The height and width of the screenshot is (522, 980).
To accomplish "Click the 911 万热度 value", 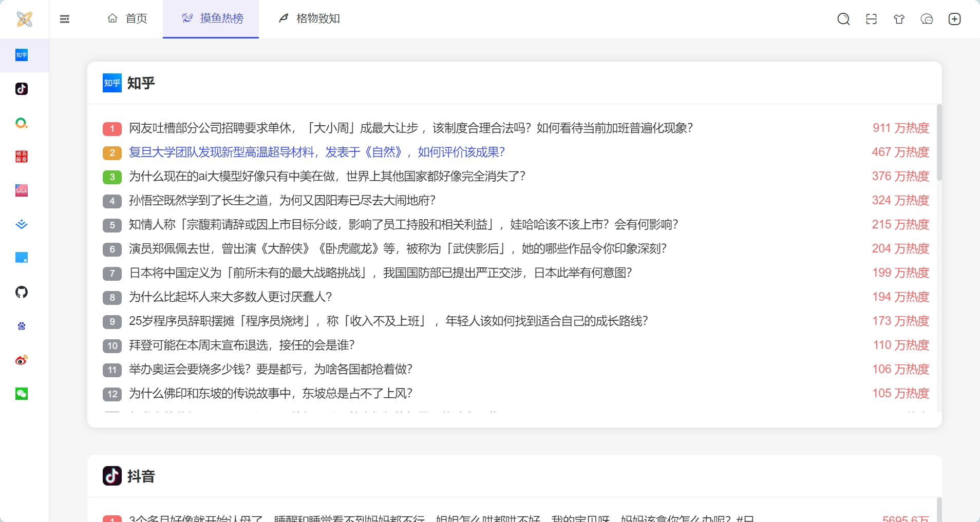I will point(901,128).
